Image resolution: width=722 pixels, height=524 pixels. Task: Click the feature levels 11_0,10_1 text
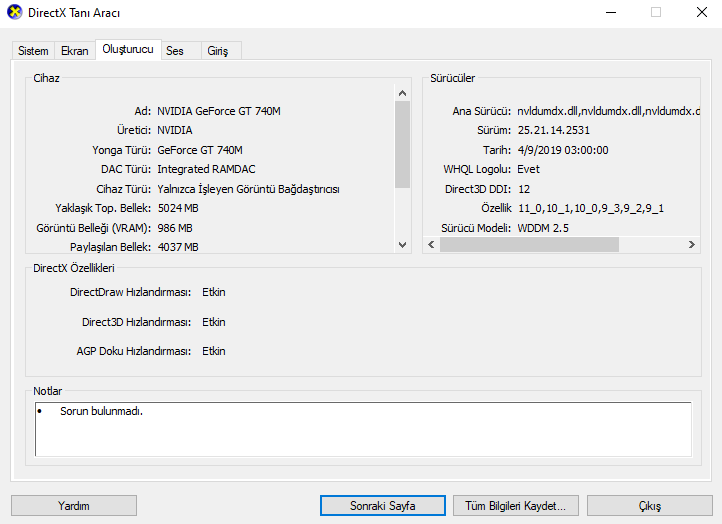point(591,208)
